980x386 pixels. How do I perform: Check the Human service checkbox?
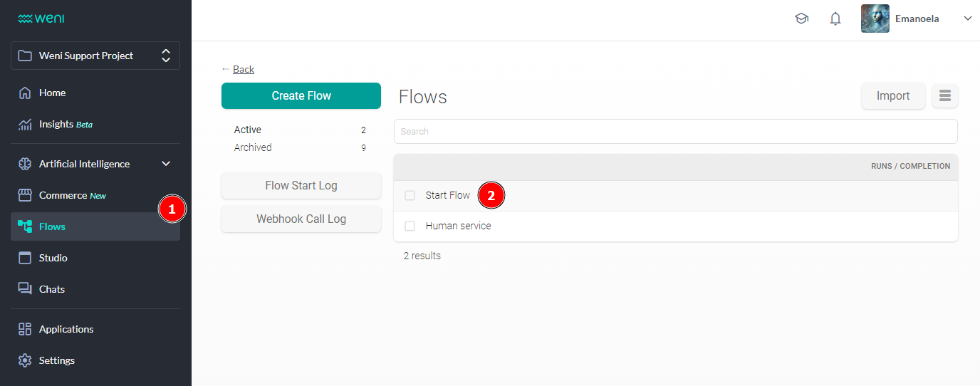point(410,226)
